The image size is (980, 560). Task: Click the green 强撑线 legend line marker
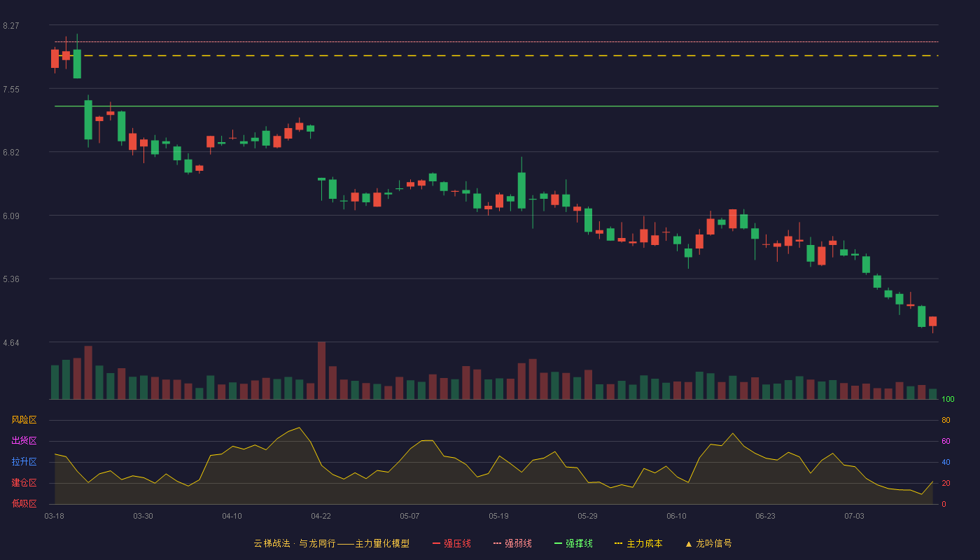point(558,543)
